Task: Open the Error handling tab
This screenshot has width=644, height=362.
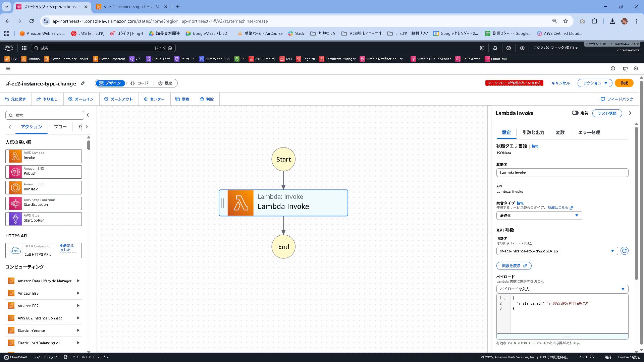Action: tap(589, 132)
